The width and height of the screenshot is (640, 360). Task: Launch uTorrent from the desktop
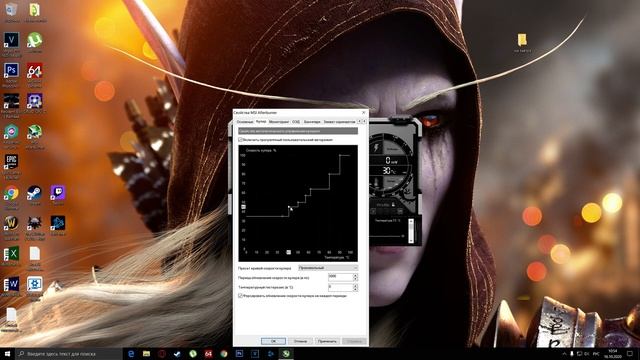pos(35,41)
